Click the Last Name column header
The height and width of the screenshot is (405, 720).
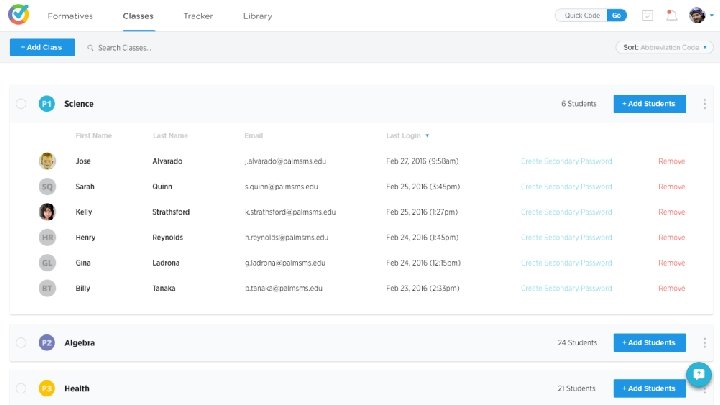click(x=170, y=135)
